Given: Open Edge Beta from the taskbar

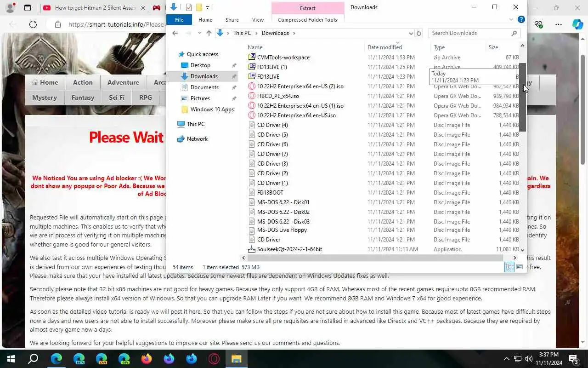Looking at the screenshot, I should (x=79, y=359).
